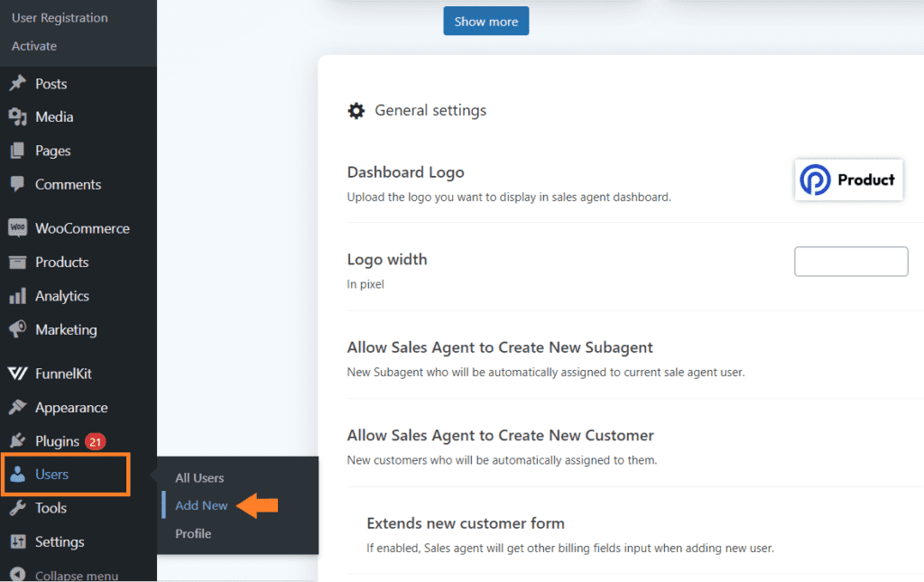Screen dimensions: 924x582
Task: Click 'New Subagent who will be automatically assigned' text
Action: 546,373
